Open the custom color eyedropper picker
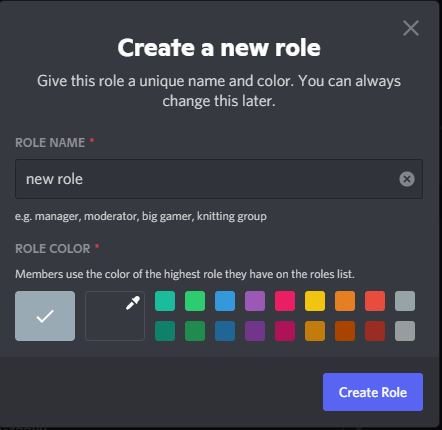This screenshot has height=430, width=442. pos(115,316)
